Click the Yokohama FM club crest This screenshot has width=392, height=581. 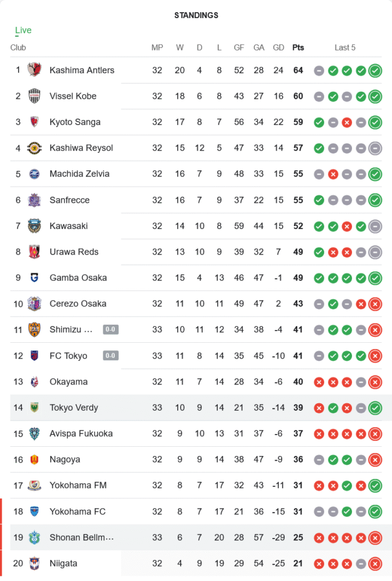click(x=35, y=485)
